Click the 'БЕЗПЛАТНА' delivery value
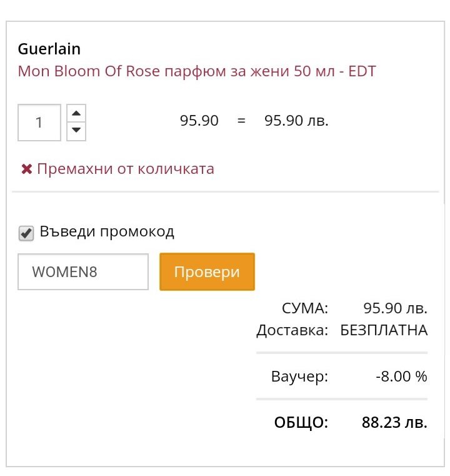450x476 pixels. (x=384, y=330)
